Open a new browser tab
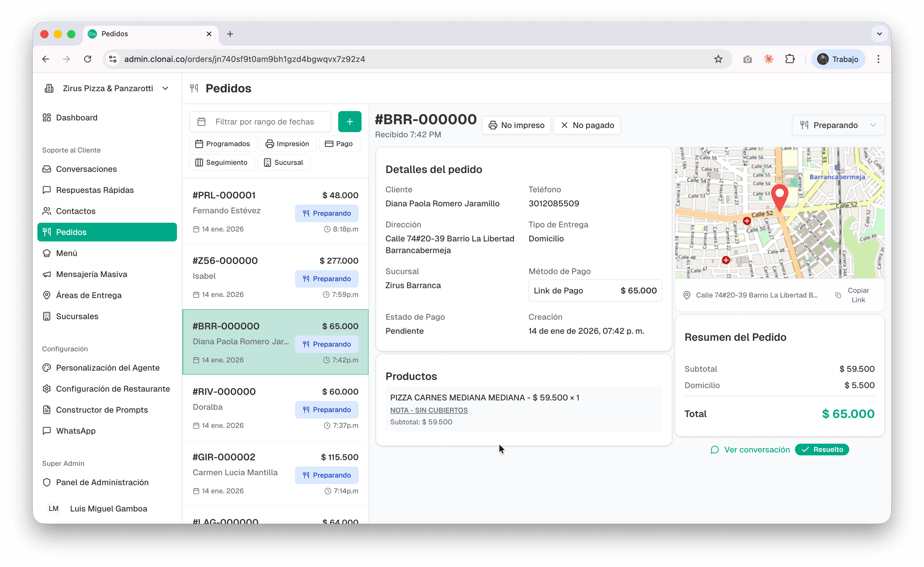The width and height of the screenshot is (924, 567). coord(230,34)
